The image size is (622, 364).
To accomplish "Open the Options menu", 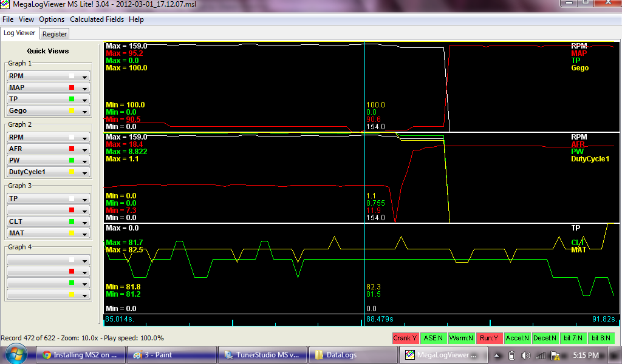I will [x=52, y=19].
